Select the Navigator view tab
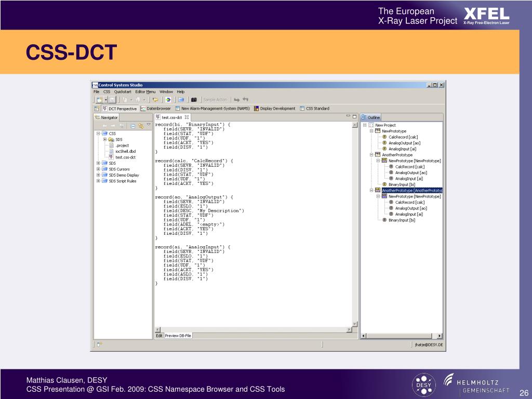 [106, 117]
